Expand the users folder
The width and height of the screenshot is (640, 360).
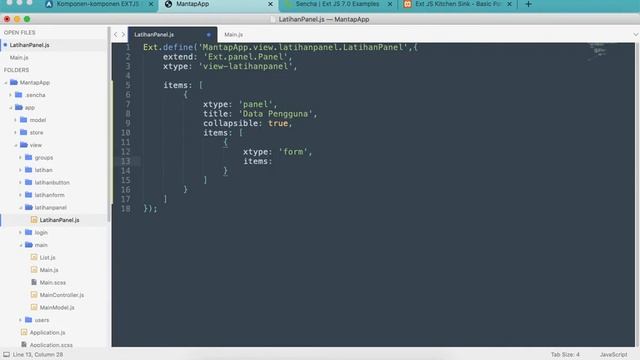pyautogui.click(x=20, y=320)
